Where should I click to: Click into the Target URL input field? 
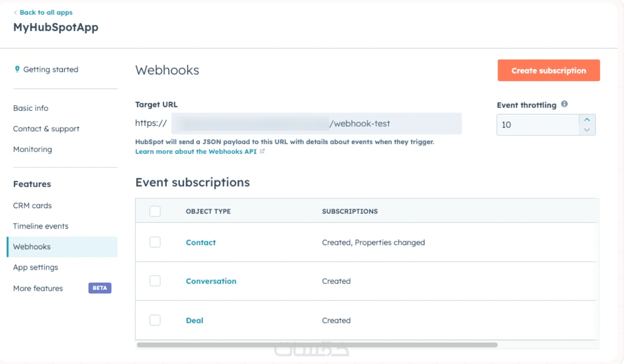pos(317,124)
